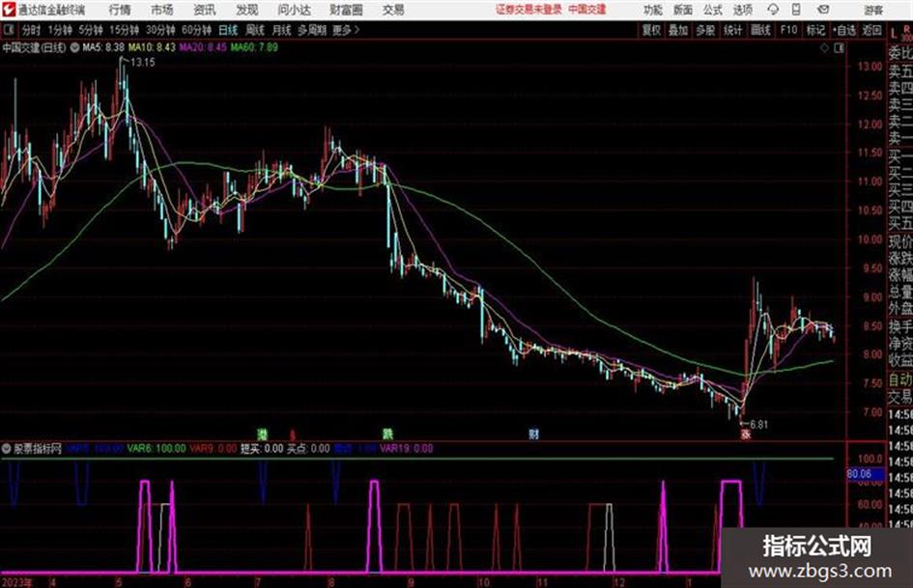Click the VAR19: 0.00 indicator label
Image resolution: width=913 pixels, height=588 pixels.
click(407, 449)
